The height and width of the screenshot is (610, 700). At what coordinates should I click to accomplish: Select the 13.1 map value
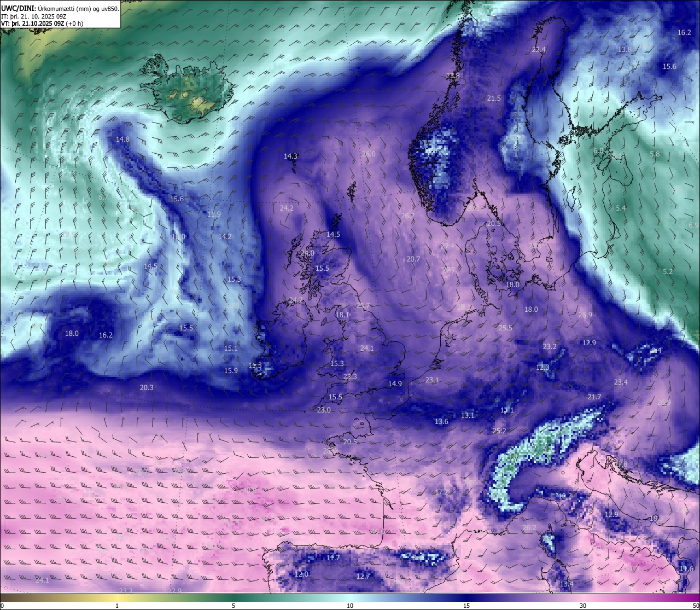point(468,415)
